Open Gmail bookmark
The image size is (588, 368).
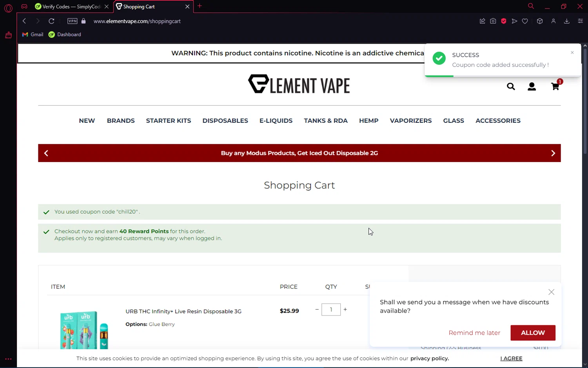pyautogui.click(x=33, y=35)
